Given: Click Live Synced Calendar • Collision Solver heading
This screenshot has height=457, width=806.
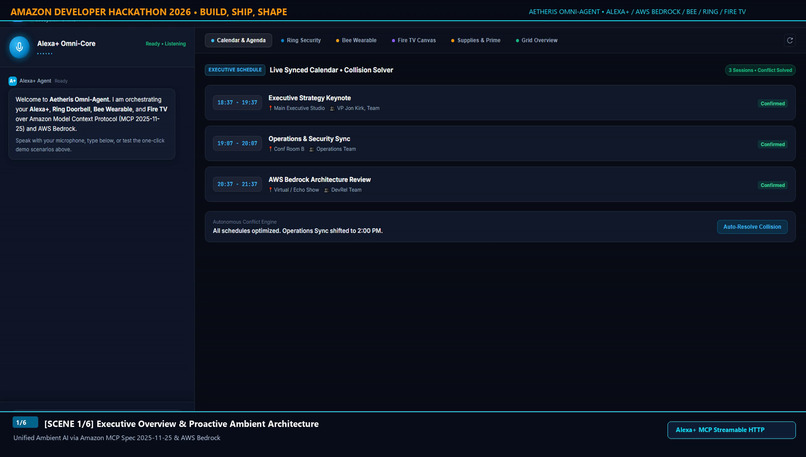Looking at the screenshot, I should click(x=331, y=70).
